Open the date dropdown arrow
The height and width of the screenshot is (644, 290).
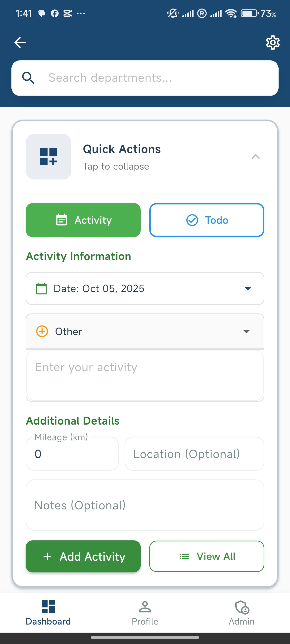(248, 289)
